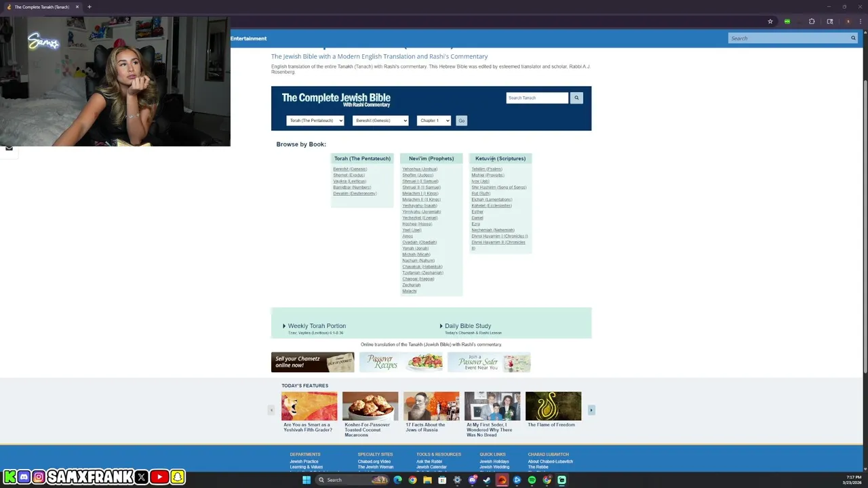Open Microsoft Store from the taskbar

click(442, 480)
